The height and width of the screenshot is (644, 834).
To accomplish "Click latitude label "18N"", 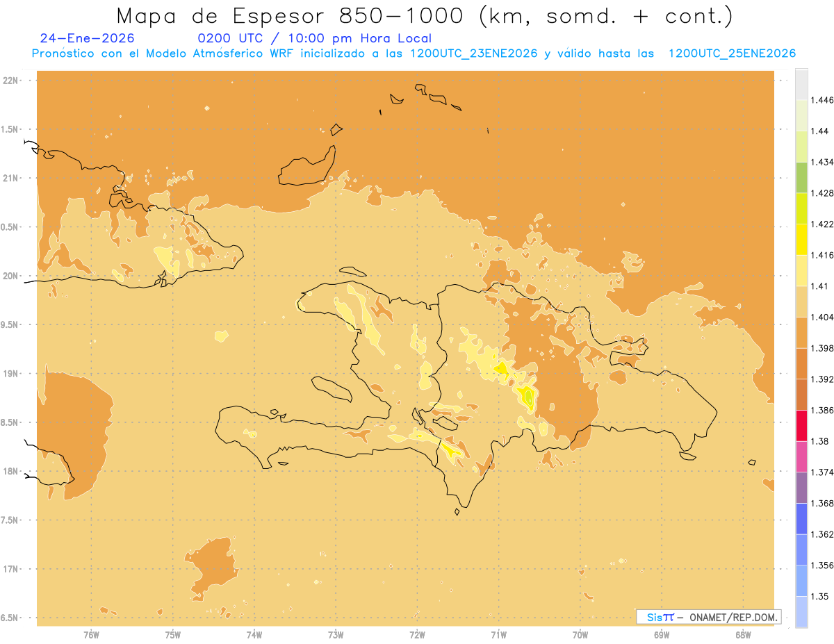I will tap(12, 471).
